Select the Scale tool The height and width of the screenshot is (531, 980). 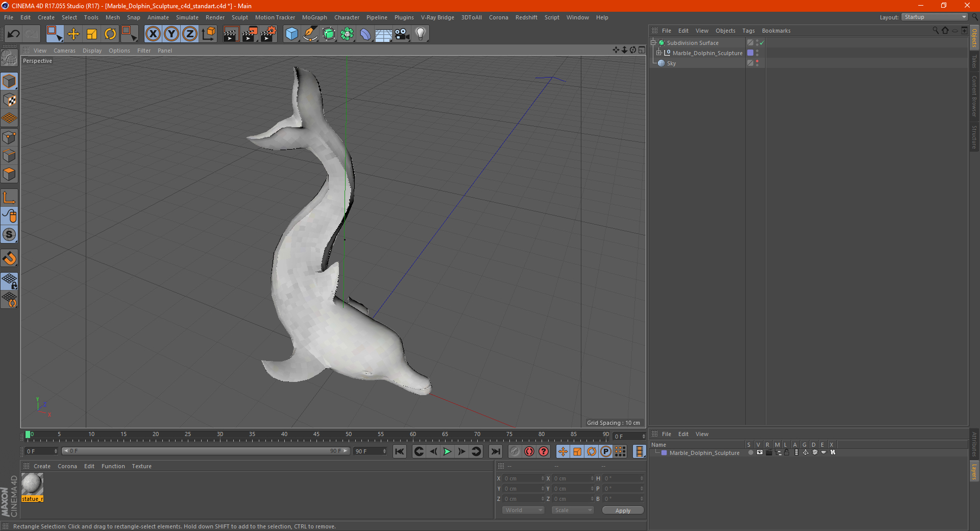coord(92,34)
